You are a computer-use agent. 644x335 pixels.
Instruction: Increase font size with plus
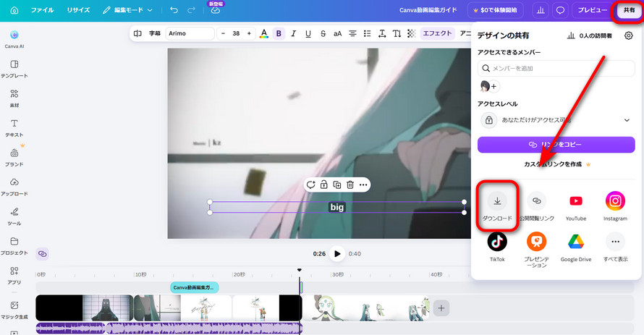(x=249, y=33)
